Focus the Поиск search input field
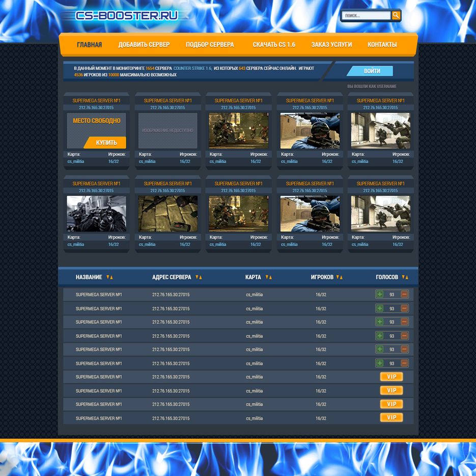The width and height of the screenshot is (476, 476). point(366,15)
